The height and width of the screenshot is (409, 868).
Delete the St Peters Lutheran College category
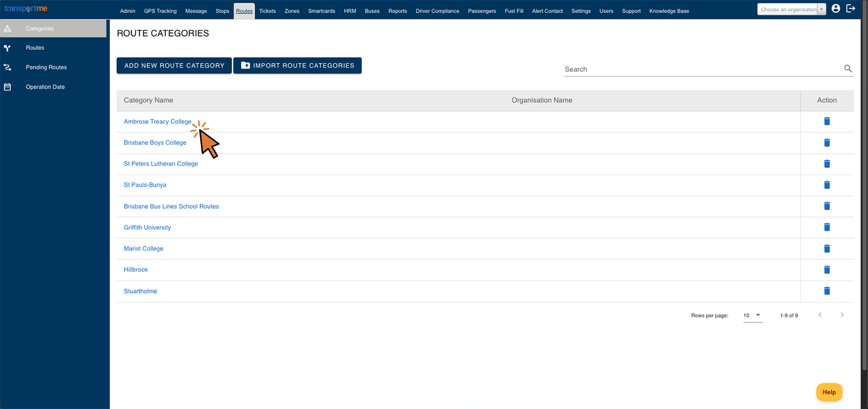tap(827, 164)
